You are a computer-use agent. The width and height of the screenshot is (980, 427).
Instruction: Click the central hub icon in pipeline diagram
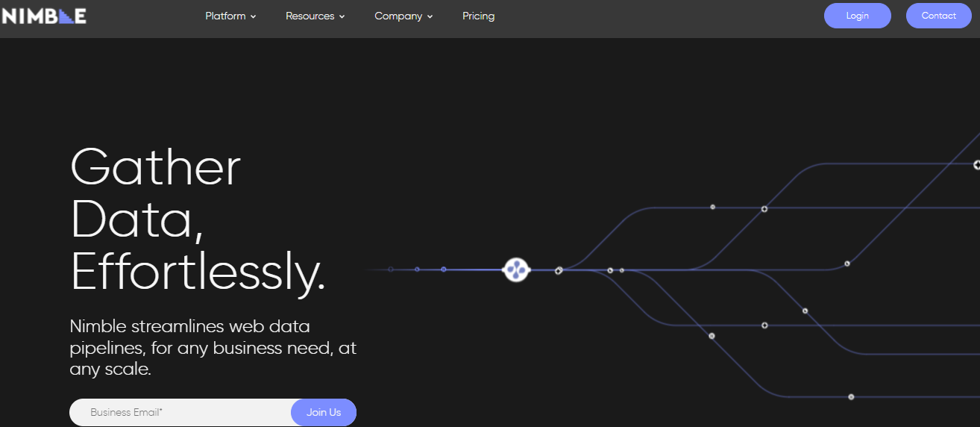coord(516,269)
